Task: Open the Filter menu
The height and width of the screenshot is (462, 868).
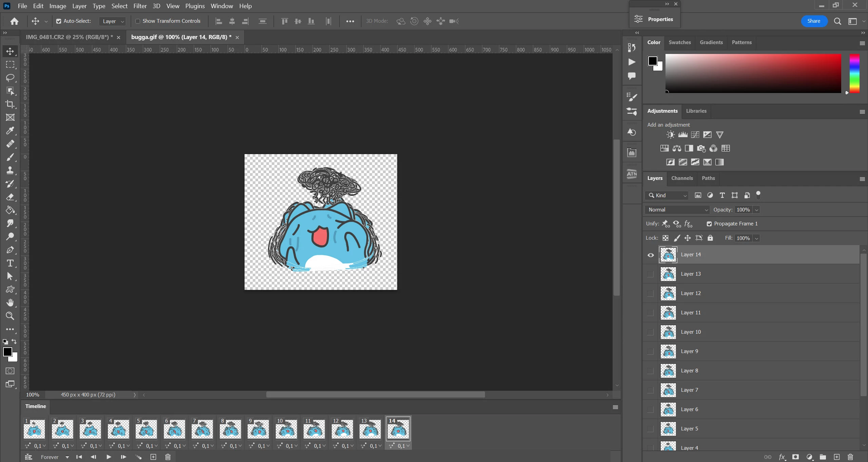Action: point(140,6)
